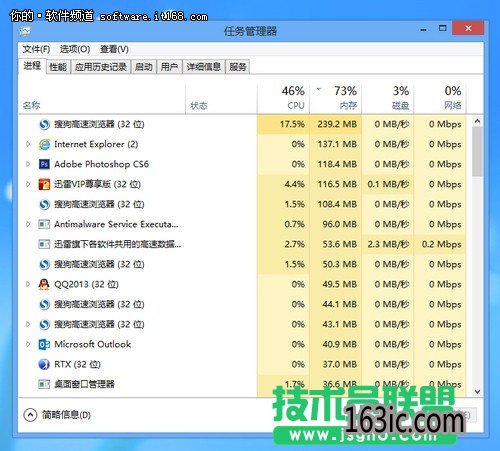
Task: Expand 搜狗高速浏览器 group using 43.1 MB
Action: [28, 324]
